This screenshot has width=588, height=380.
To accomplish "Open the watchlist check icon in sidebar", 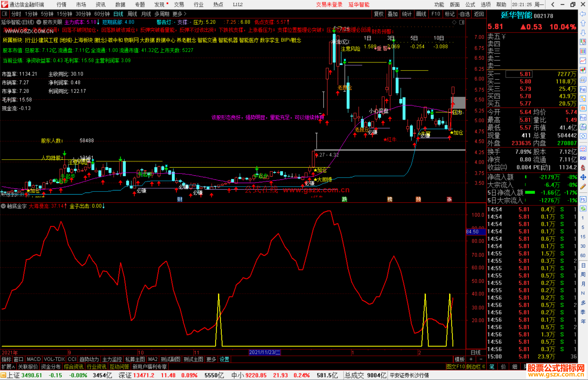I will tap(583, 42).
